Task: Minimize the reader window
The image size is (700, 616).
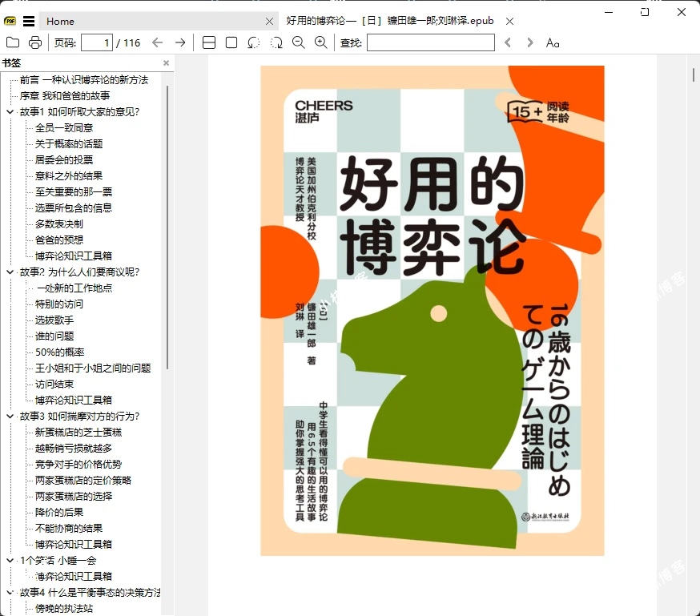Action: (x=609, y=12)
